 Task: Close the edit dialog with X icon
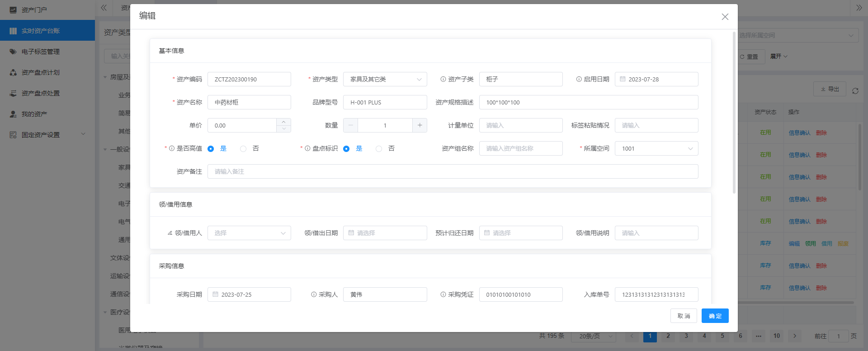coord(725,17)
